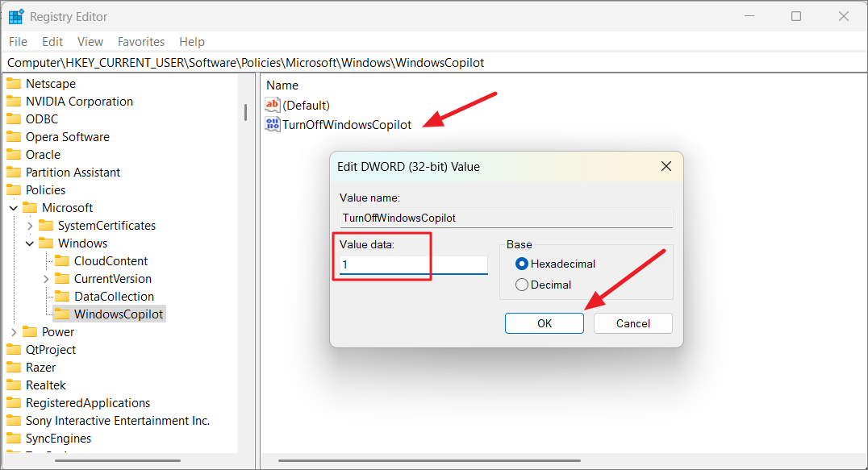Click the REG_SZ icon beside (Default)
Screen dimensions: 868x470
pos(272,105)
